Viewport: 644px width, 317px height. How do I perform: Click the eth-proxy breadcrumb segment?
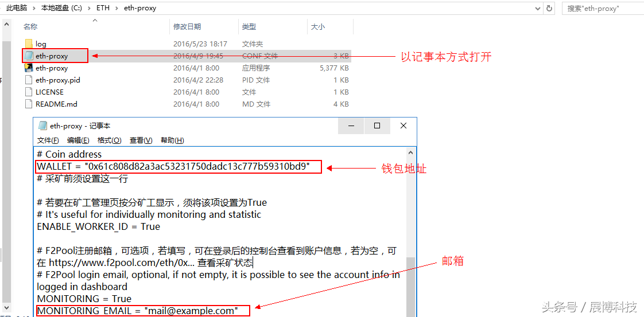140,8
